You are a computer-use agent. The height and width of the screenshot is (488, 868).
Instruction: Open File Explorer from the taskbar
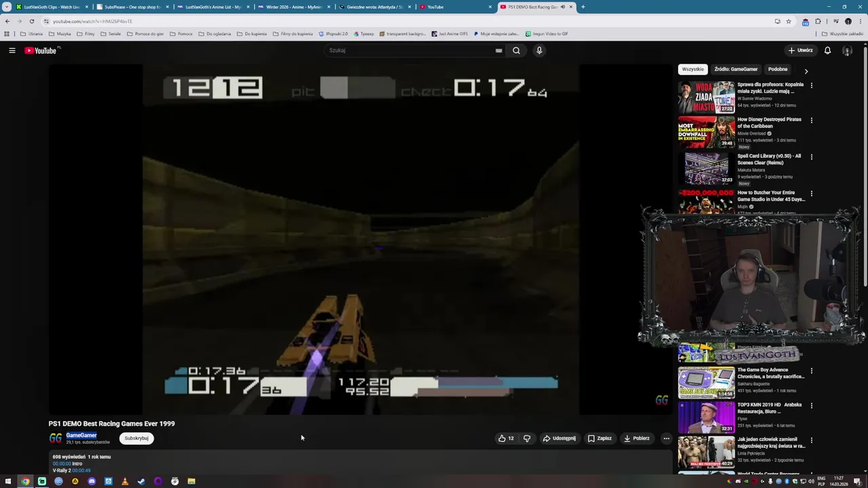(x=191, y=481)
